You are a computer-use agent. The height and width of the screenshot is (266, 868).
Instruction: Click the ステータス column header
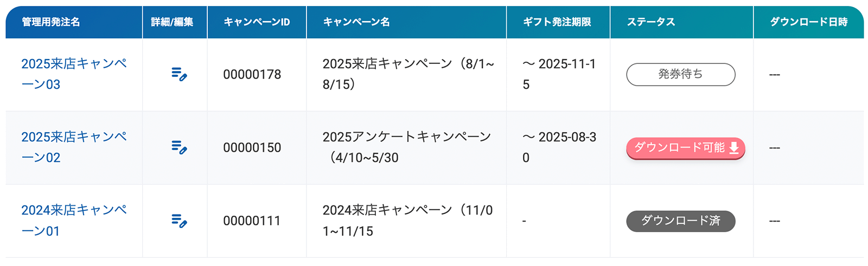[651, 22]
